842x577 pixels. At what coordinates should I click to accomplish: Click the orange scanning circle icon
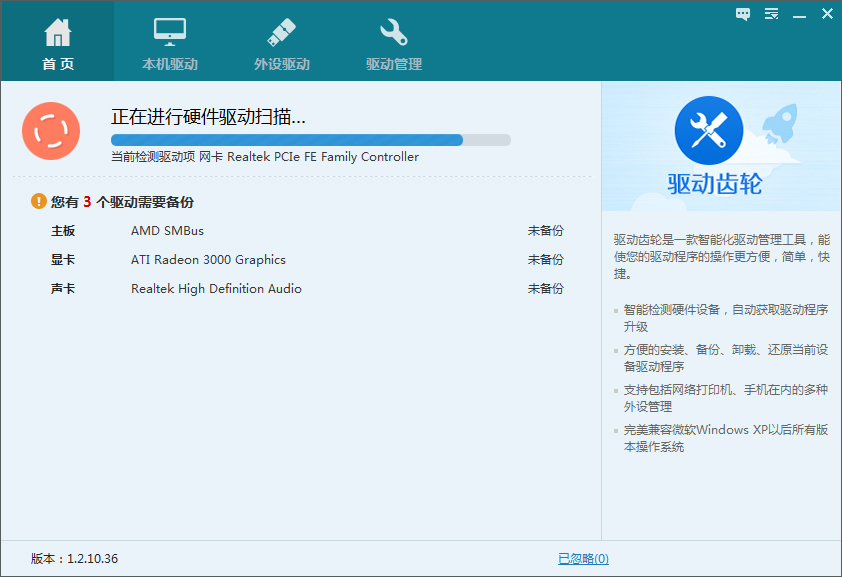point(47,130)
